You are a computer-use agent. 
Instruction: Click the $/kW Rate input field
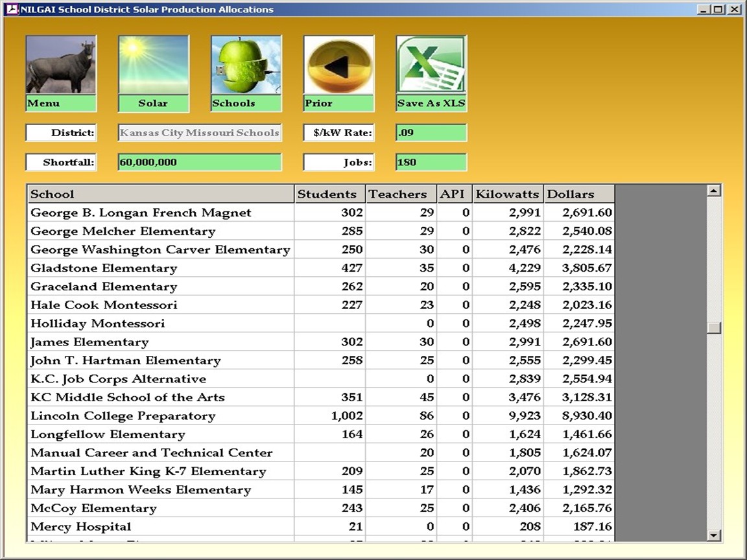point(431,133)
